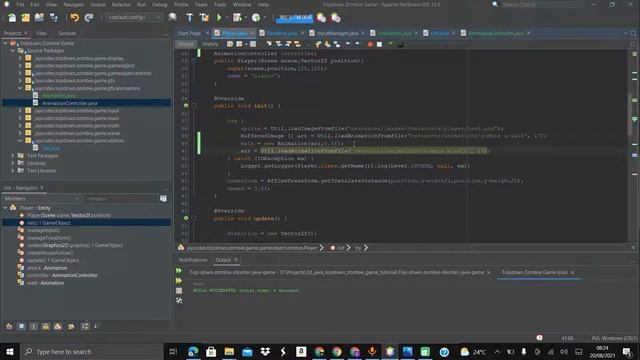The height and width of the screenshot is (360, 640).
Task: Click the Profile Project toolbar icon
Action: 256,18
